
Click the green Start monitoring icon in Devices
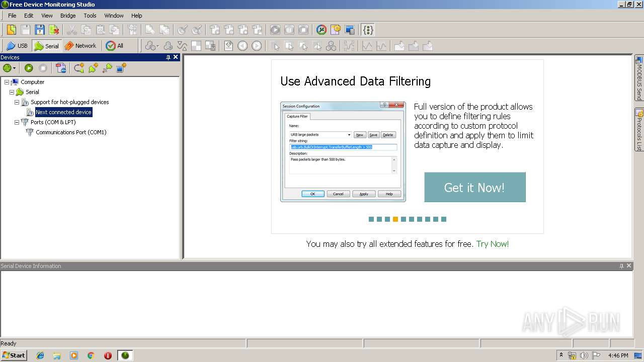29,68
